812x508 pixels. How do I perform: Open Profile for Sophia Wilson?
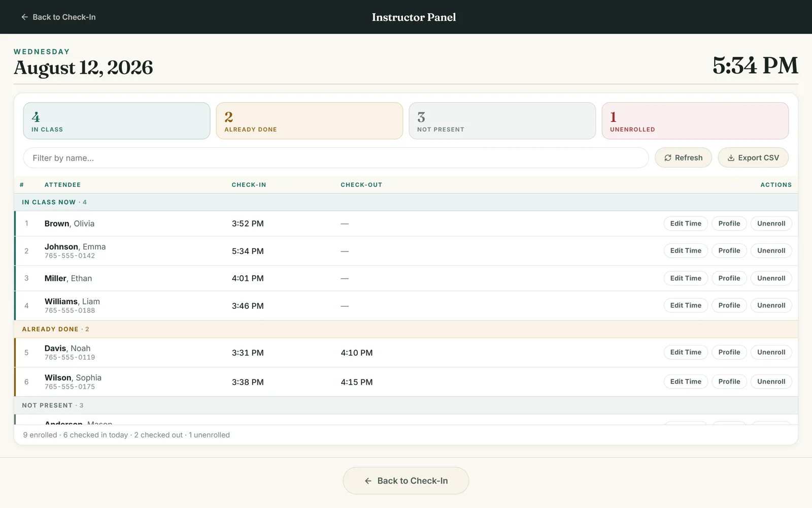click(x=729, y=382)
